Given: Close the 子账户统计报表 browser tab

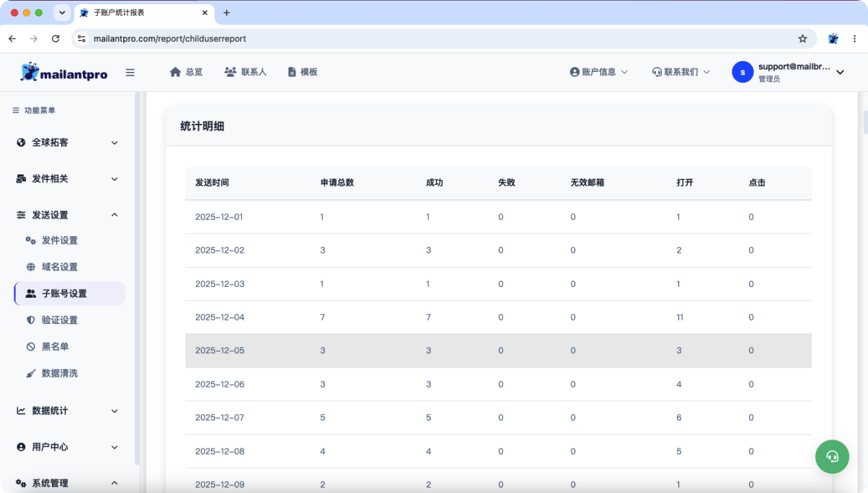Looking at the screenshot, I should [204, 12].
